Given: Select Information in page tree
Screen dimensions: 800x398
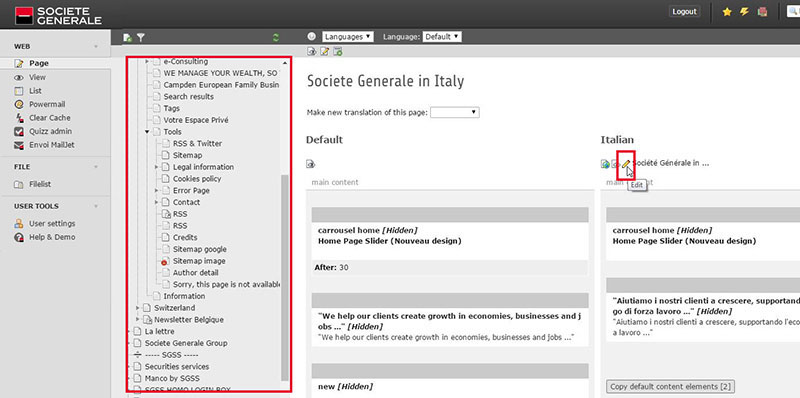Looking at the screenshot, I should tap(184, 296).
